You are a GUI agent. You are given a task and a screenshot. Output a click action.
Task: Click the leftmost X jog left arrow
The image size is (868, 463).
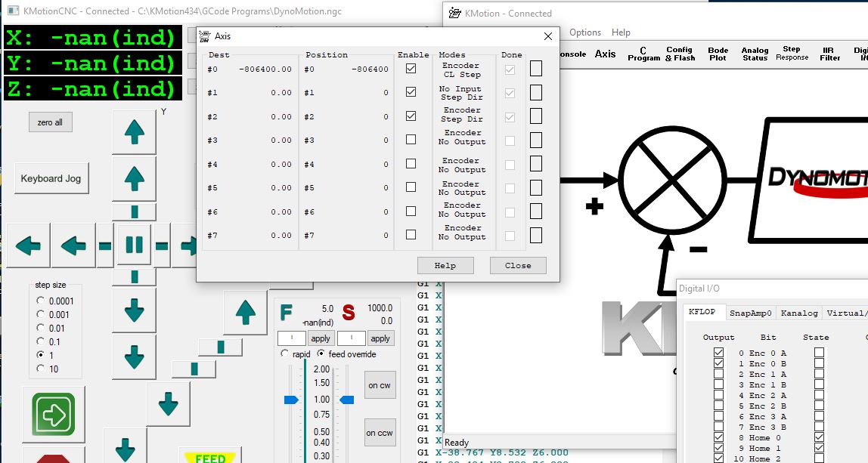point(28,245)
